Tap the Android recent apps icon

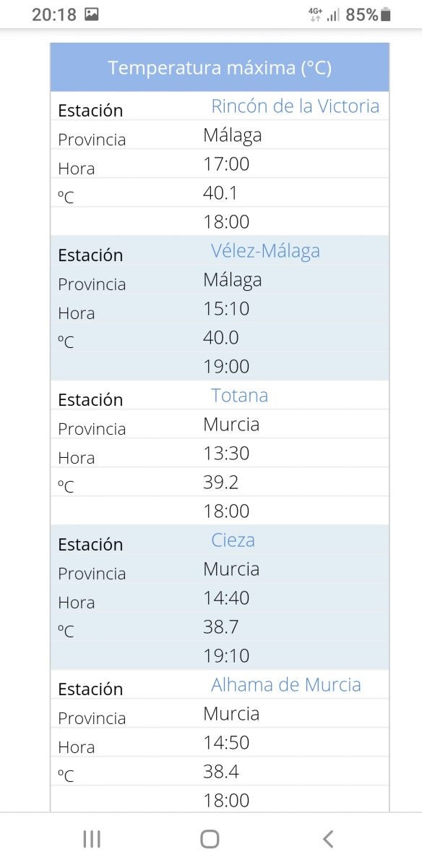92,839
